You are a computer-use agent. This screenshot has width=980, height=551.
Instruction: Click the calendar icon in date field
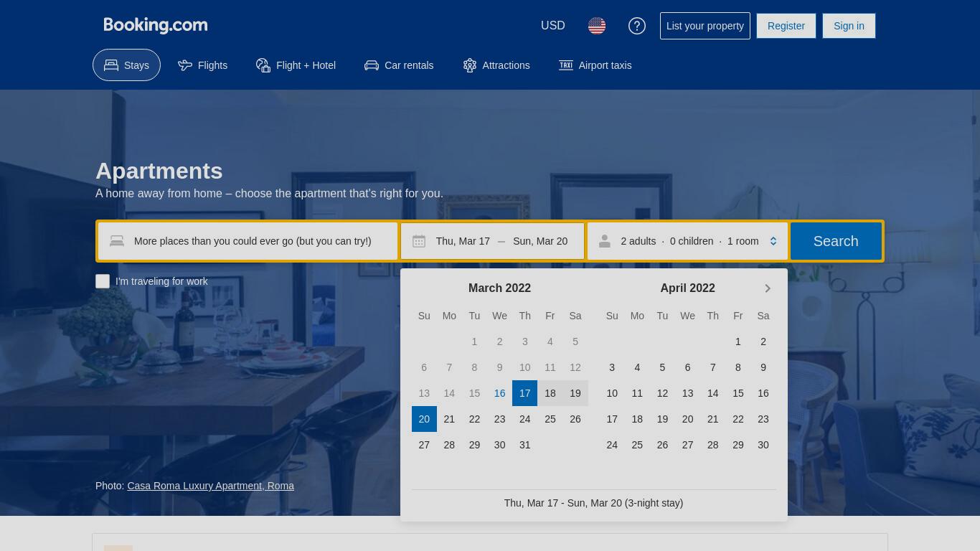[x=419, y=241]
